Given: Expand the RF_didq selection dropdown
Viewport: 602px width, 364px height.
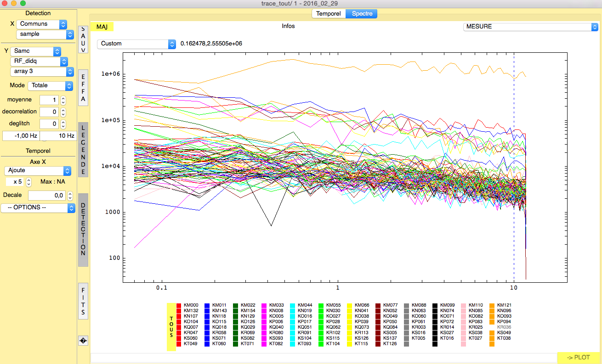Looking at the screenshot, I should point(39,62).
